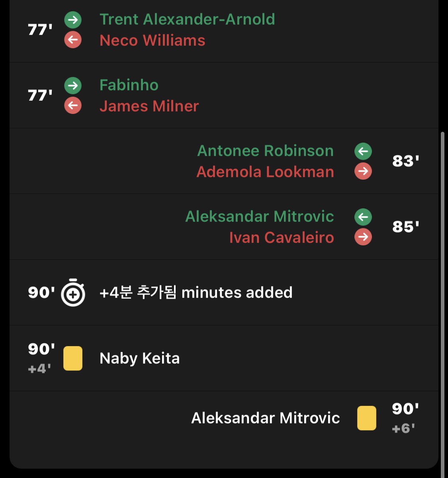Image resolution: width=448 pixels, height=478 pixels.
Task: Open Ademola Lookman player name
Action: [265, 172]
